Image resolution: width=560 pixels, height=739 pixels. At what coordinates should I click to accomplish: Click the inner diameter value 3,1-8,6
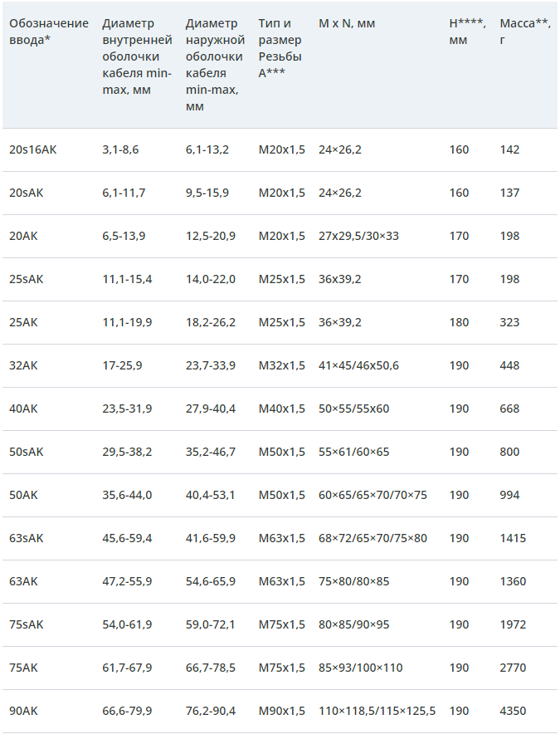pos(120,149)
